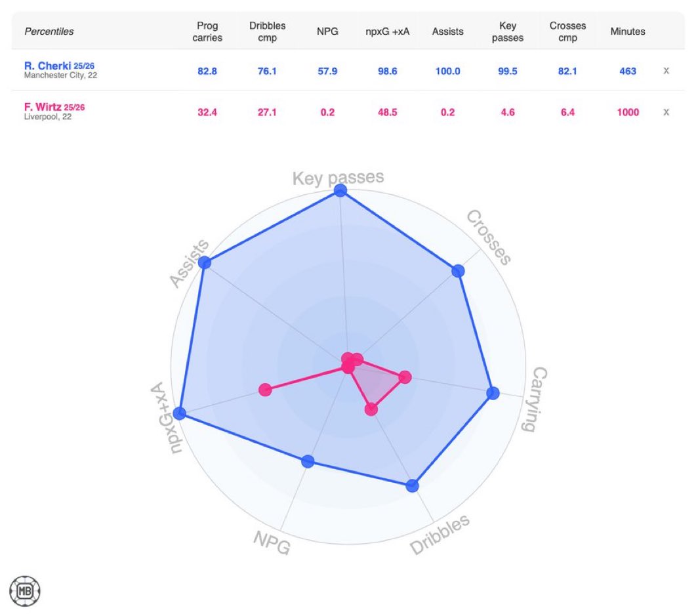Screen dimensions: 696x616
Task: Select the npxG +xA column header
Action: click(x=387, y=31)
